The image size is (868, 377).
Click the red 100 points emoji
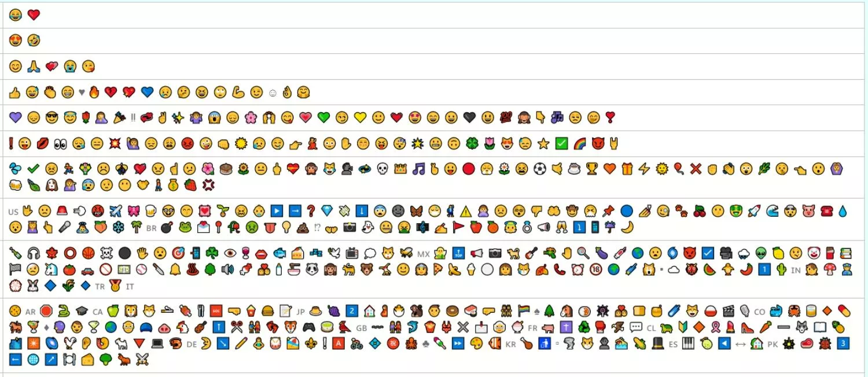[505, 117]
